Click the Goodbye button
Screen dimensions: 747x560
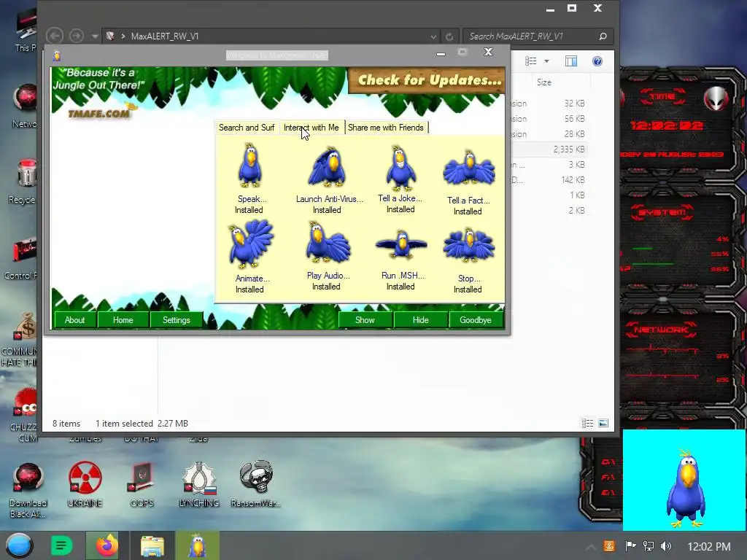point(476,320)
